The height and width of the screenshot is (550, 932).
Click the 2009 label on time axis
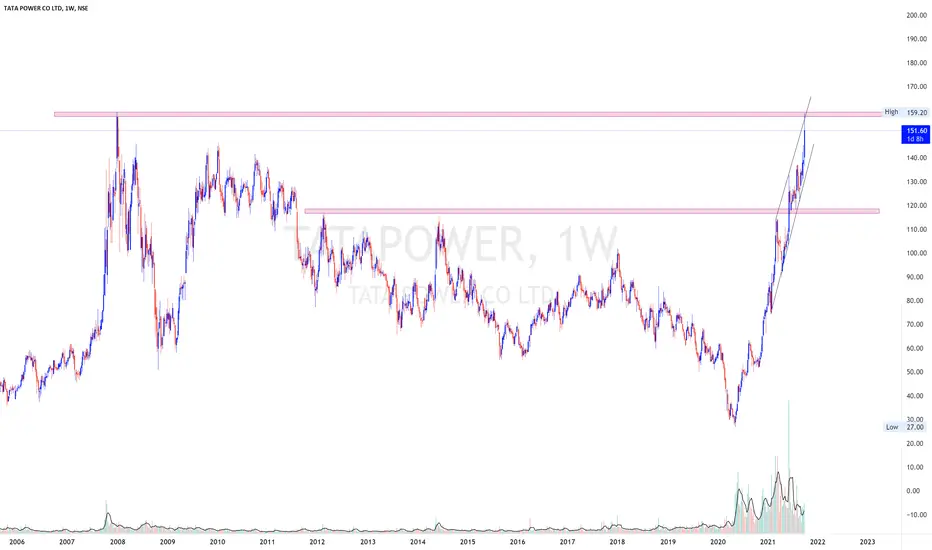[x=168, y=542]
